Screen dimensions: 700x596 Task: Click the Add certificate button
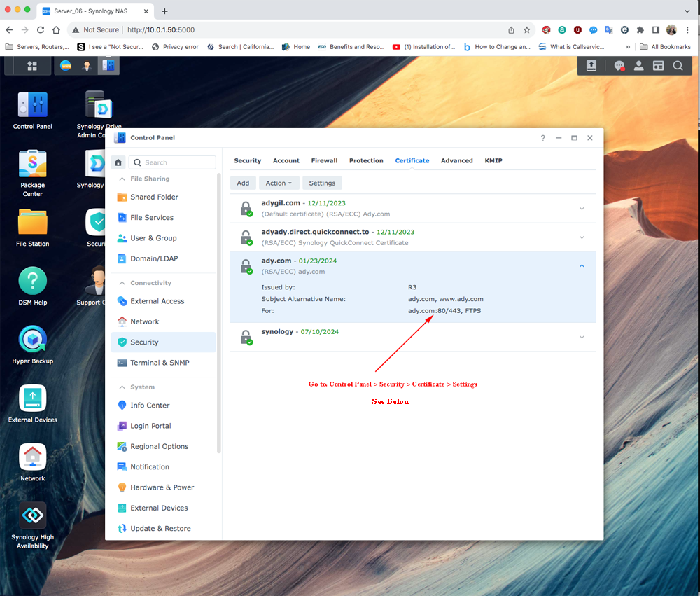point(243,183)
